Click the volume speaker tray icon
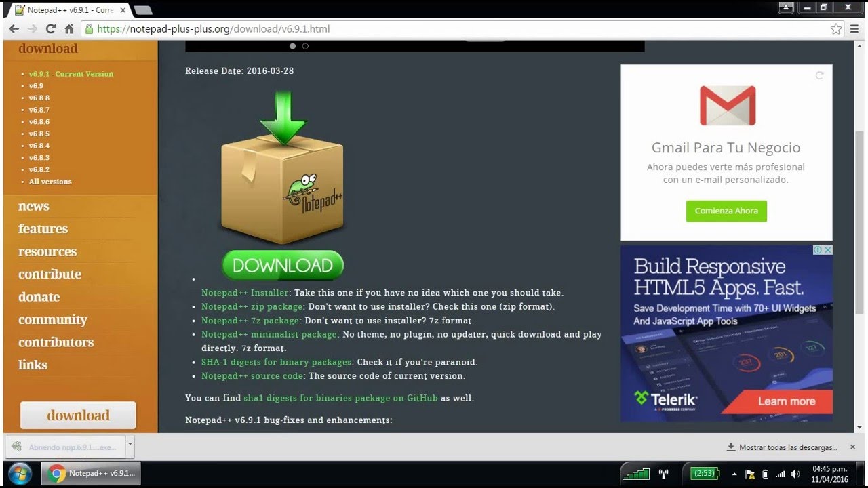The image size is (868, 488). [795, 474]
